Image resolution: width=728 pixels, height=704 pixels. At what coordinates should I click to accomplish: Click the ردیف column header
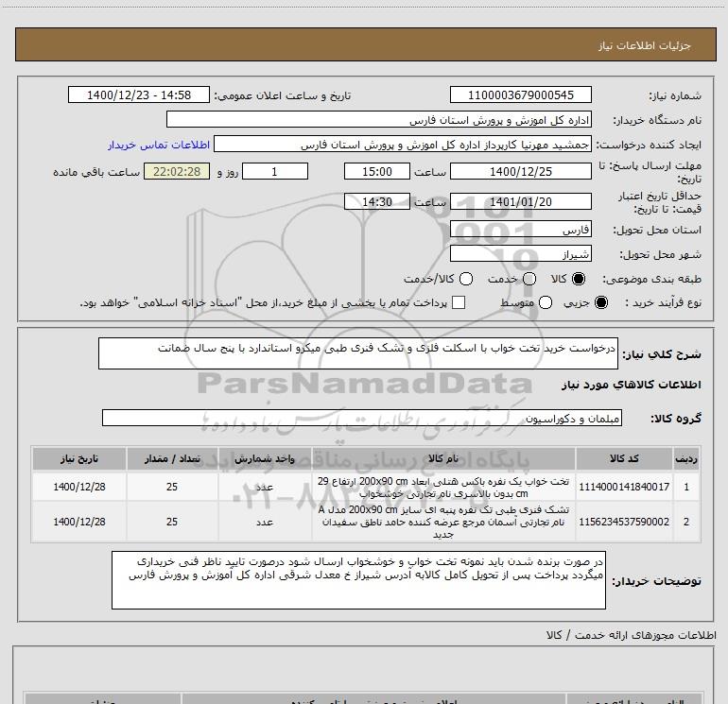click(x=686, y=458)
